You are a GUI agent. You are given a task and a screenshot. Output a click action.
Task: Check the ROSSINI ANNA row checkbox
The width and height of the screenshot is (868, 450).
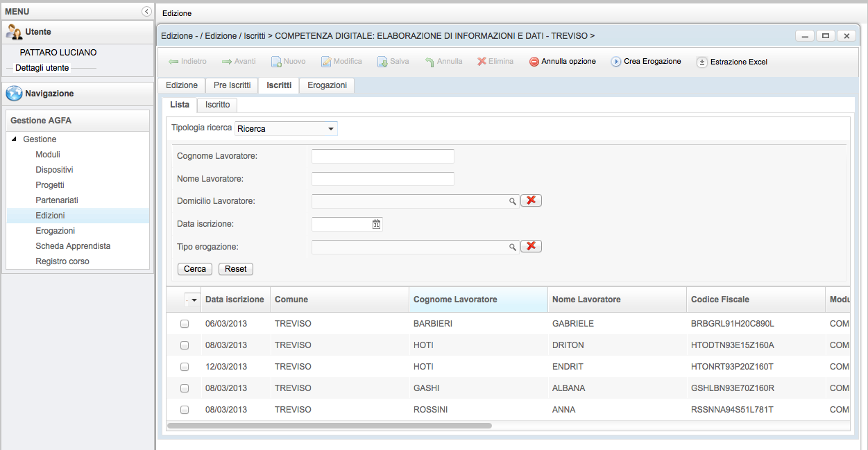point(185,410)
